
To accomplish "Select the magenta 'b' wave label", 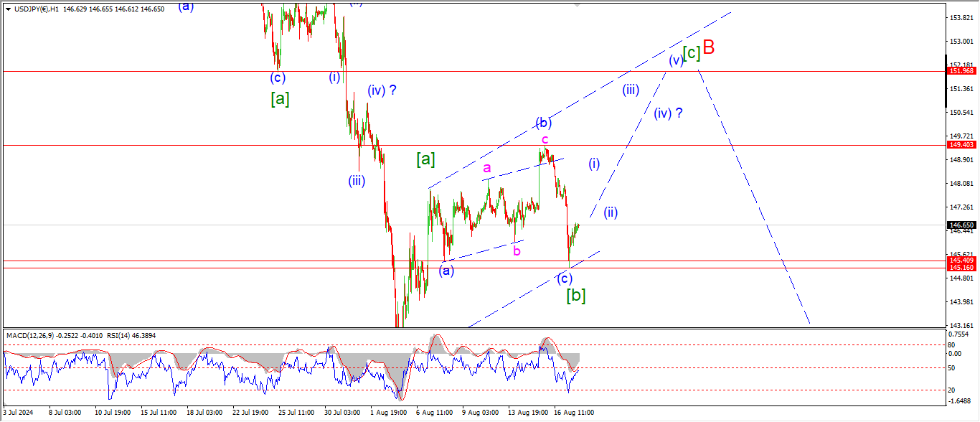I will tap(517, 250).
